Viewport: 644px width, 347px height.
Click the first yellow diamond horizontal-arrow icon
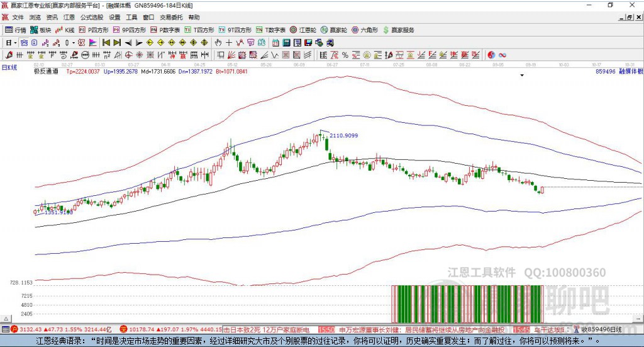coord(150,43)
